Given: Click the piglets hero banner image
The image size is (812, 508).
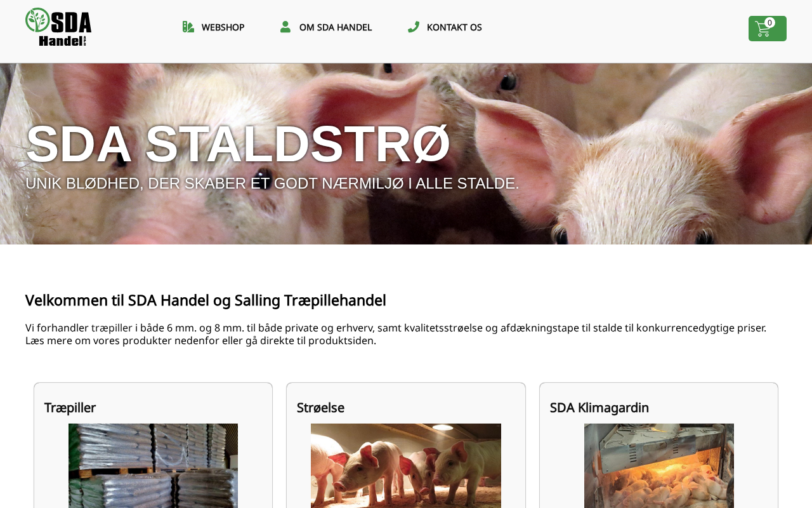Looking at the screenshot, I should pyautogui.click(x=406, y=154).
